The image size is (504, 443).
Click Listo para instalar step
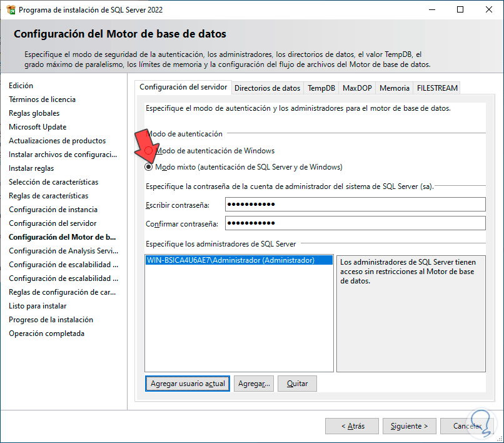point(38,306)
